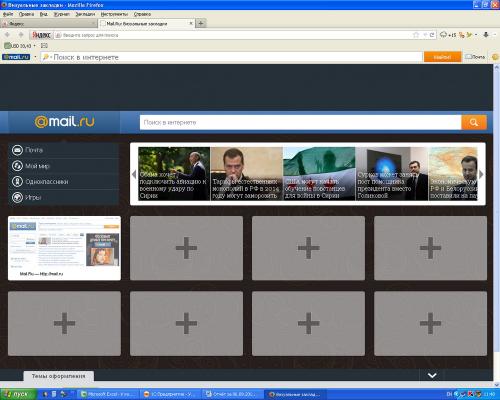Open the USD rate dropdown arrow
Image resolution: width=500 pixels, height=400 pixels.
pyautogui.click(x=34, y=46)
